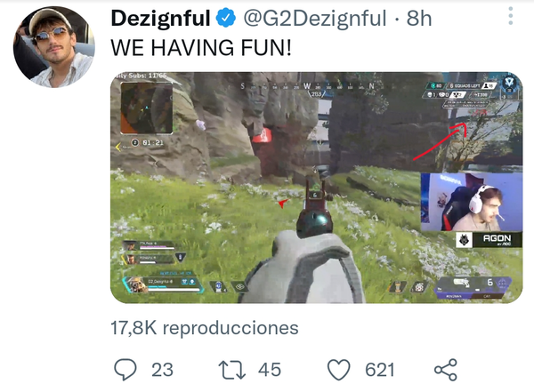This screenshot has height=392, width=534.
Task: Click the 17,8K reproducciones view count
Action: [205, 328]
